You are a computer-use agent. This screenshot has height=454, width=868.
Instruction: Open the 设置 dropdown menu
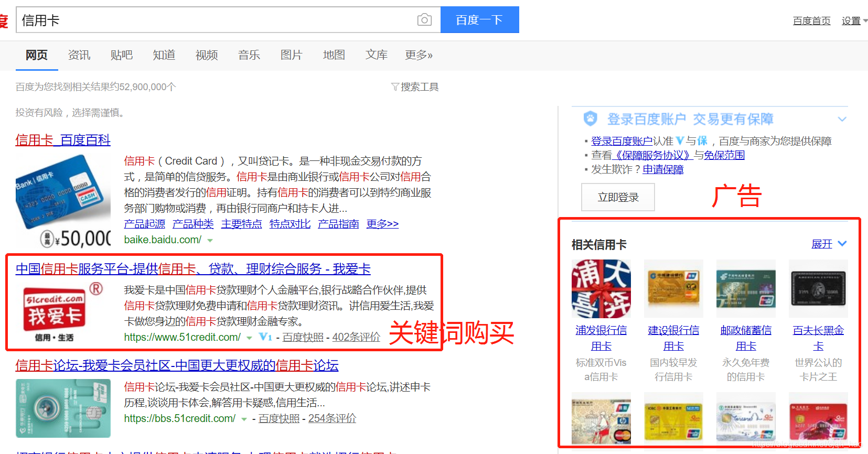point(854,20)
